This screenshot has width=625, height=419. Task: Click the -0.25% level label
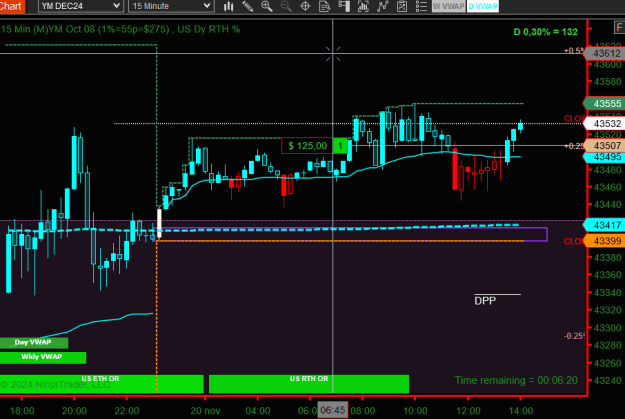(574, 336)
